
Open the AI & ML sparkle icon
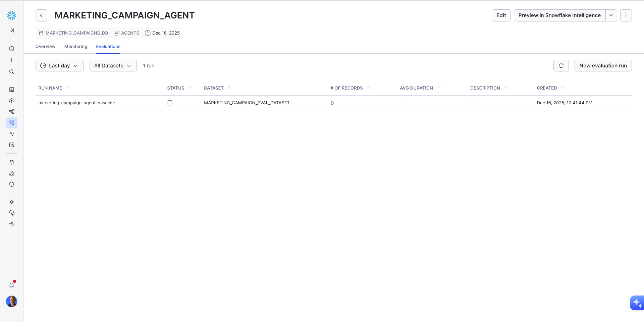point(12,123)
